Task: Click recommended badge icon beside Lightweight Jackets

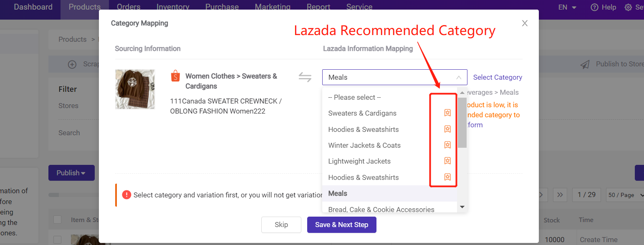Action: point(447,161)
